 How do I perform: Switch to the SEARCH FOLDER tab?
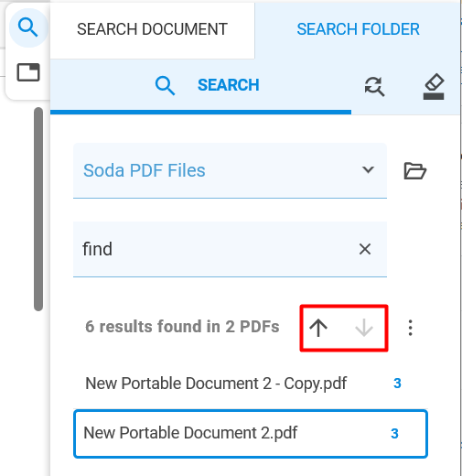pos(358,29)
